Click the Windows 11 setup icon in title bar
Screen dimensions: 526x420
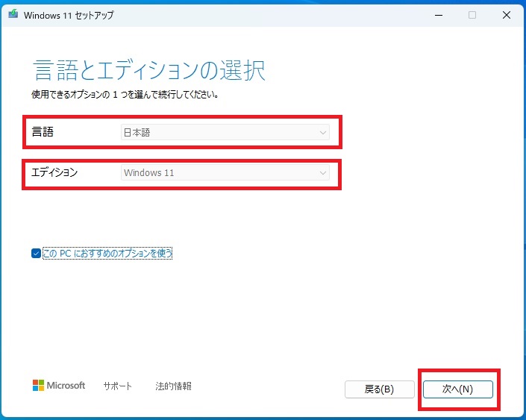[x=13, y=15]
